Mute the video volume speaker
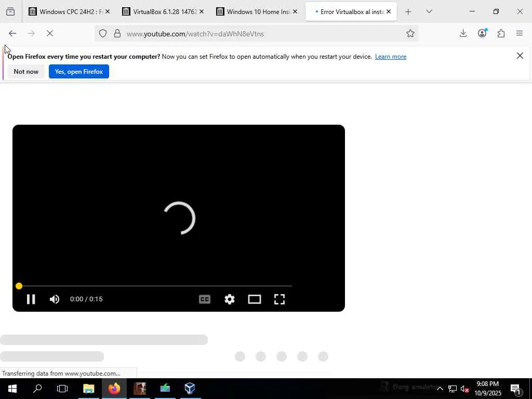The width and height of the screenshot is (532, 399). (x=54, y=299)
